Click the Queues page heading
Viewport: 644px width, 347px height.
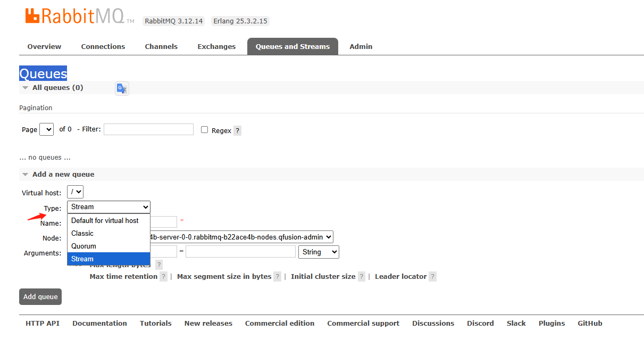click(43, 73)
